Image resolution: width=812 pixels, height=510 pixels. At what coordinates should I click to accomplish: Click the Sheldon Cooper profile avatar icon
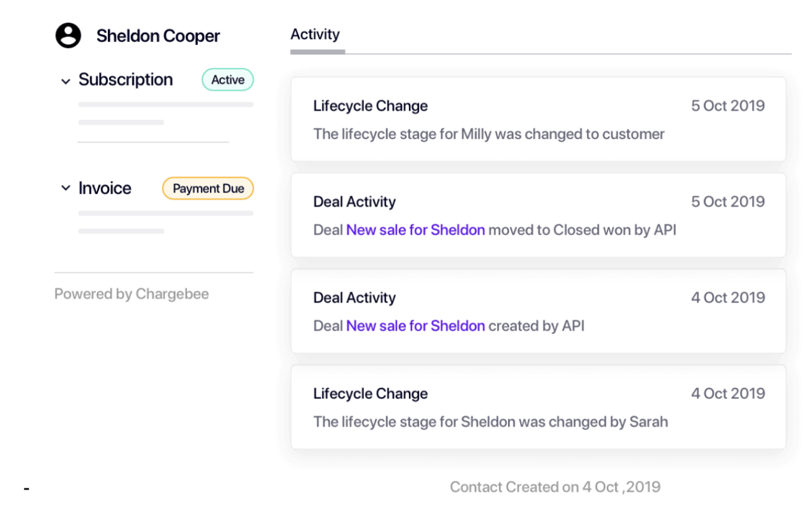[x=67, y=35]
